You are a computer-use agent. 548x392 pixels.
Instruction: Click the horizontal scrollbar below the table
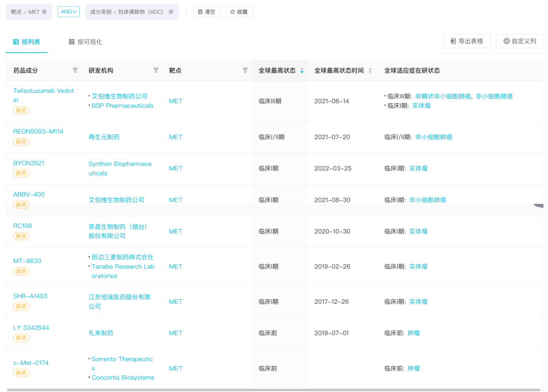point(273,389)
